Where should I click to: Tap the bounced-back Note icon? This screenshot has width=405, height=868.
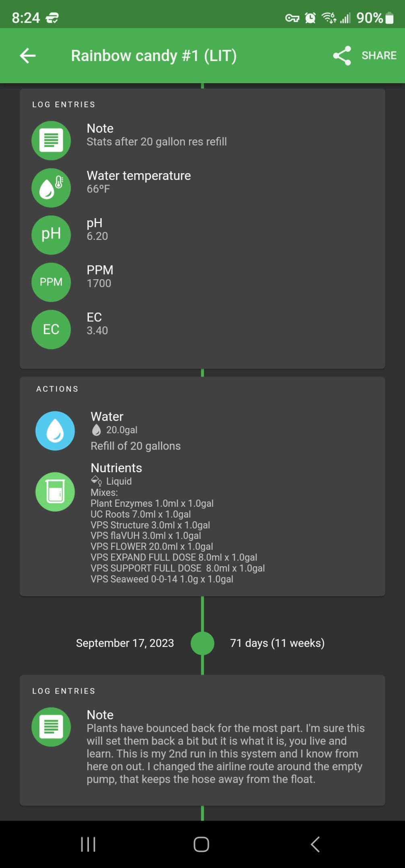point(51,727)
